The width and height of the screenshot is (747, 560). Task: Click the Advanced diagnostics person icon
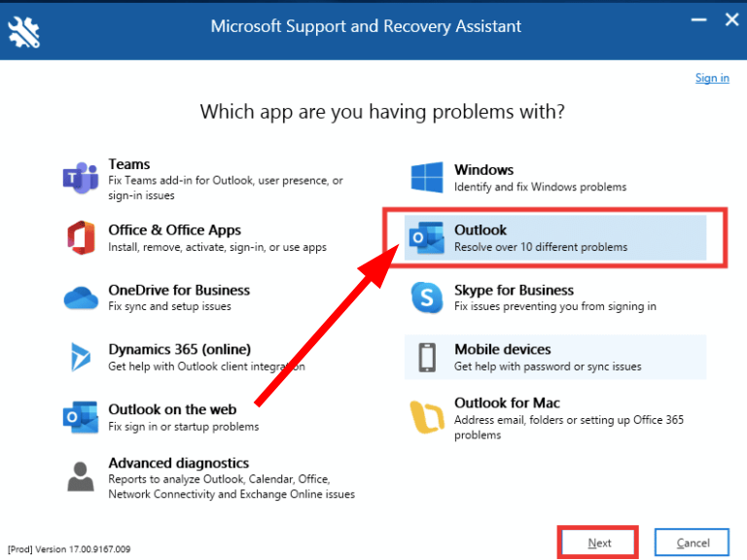[x=81, y=476]
